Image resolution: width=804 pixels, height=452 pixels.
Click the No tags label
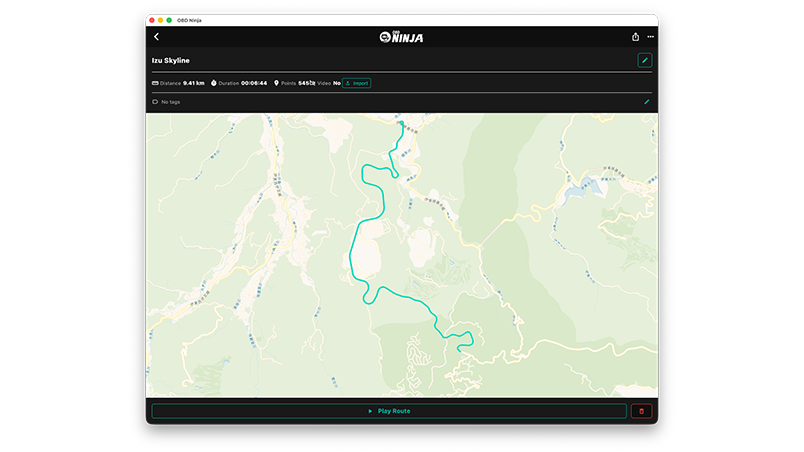coord(171,101)
